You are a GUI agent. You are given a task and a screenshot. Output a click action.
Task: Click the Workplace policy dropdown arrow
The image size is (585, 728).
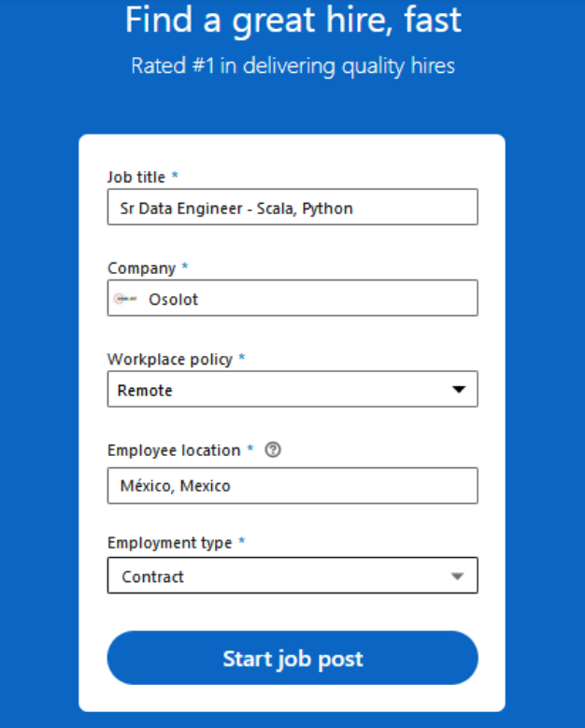458,390
